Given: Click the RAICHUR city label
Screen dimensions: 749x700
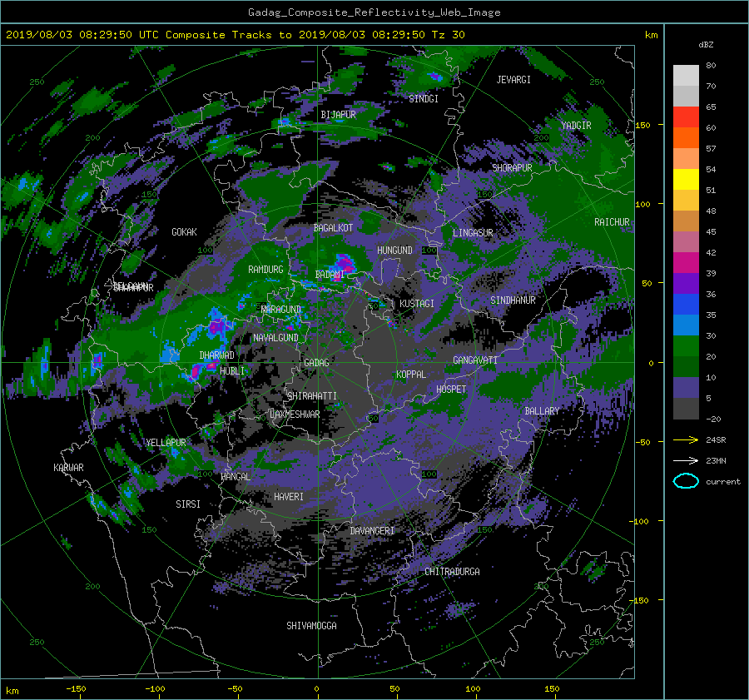Looking at the screenshot, I should (x=612, y=222).
